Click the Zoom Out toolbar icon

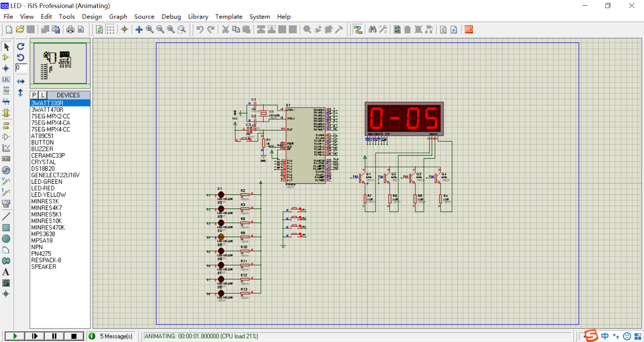(160, 30)
